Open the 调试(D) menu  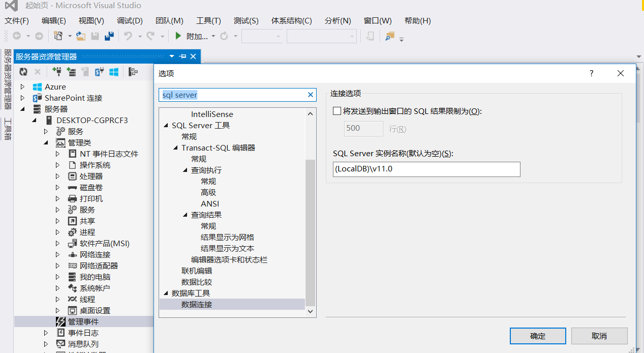click(x=130, y=21)
